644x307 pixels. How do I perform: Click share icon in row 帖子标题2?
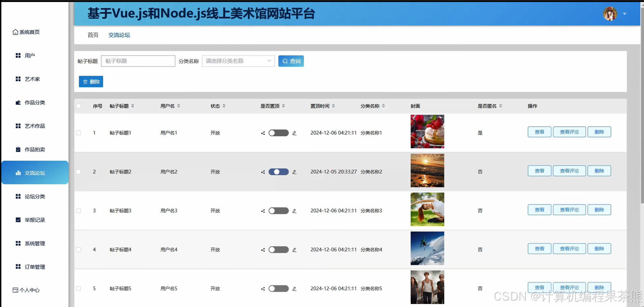[x=263, y=172]
